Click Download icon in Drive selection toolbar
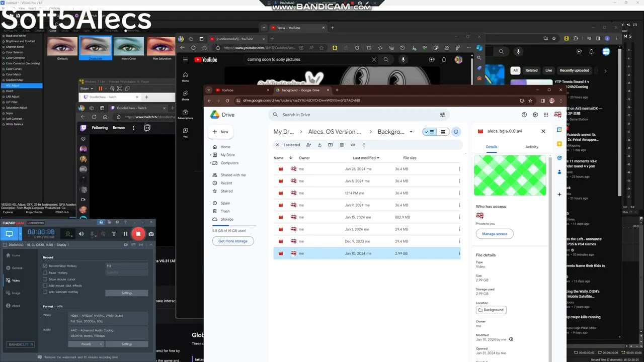The height and width of the screenshot is (362, 644). click(319, 145)
